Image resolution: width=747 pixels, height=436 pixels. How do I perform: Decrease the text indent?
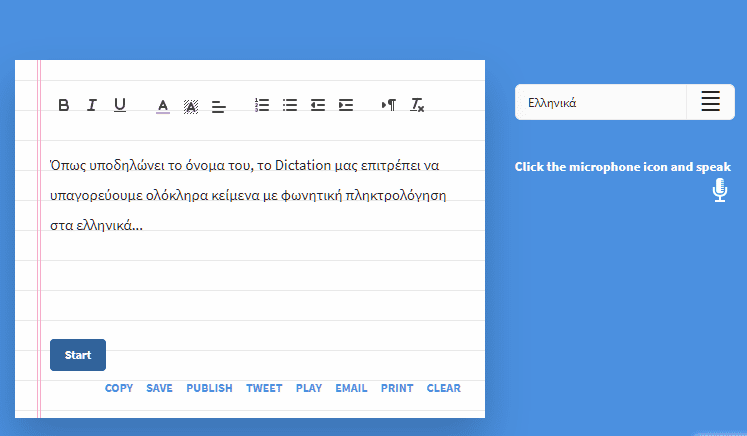(318, 105)
